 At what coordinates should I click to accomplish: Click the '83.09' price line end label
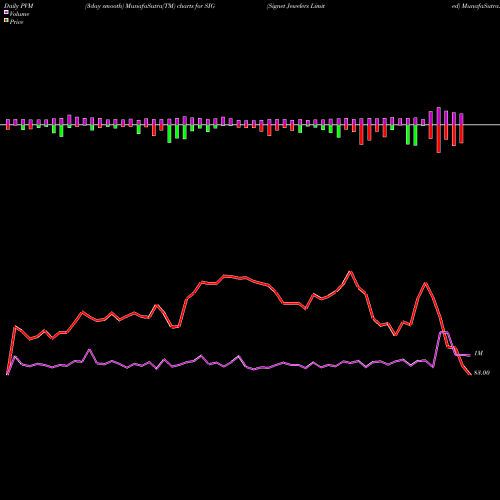(x=482, y=373)
